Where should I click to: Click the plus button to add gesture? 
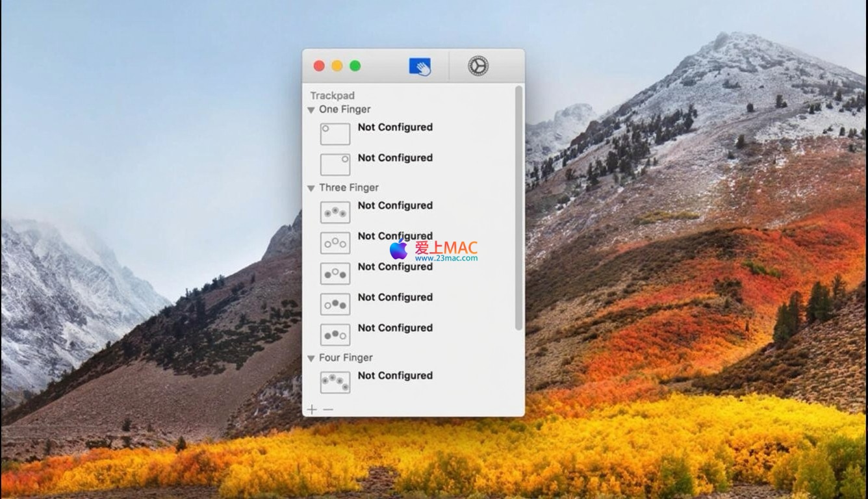[x=313, y=409]
